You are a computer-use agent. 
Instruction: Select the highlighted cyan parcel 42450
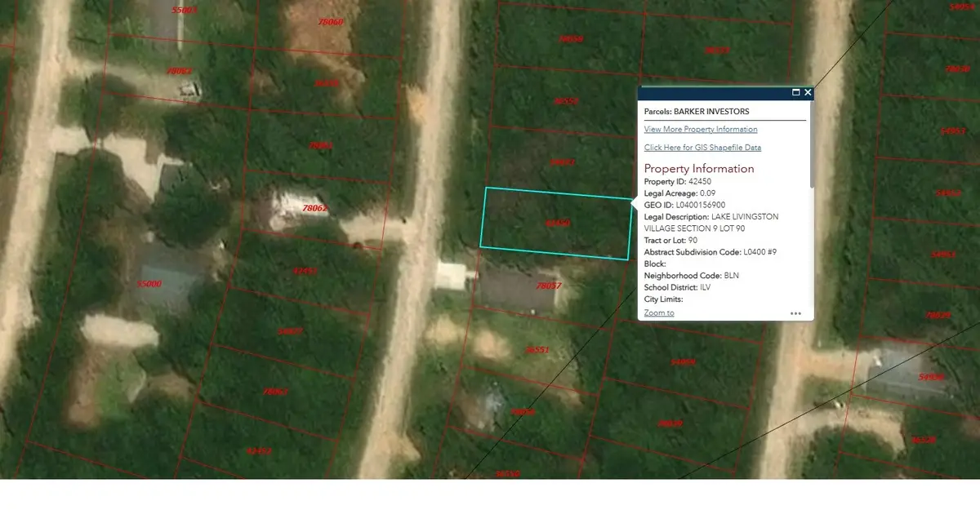pyautogui.click(x=555, y=224)
